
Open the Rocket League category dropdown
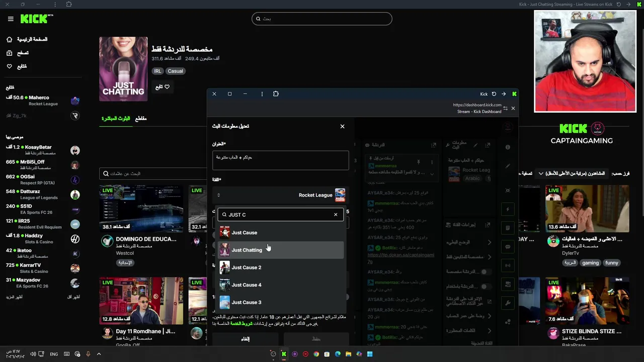280,195
